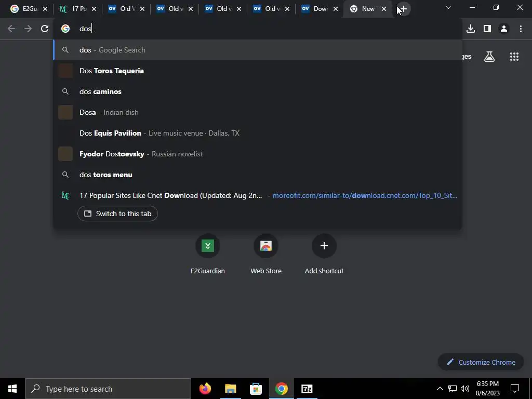Select 'dos - Google Search' suggestion
532x399 pixels.
[x=258, y=50]
